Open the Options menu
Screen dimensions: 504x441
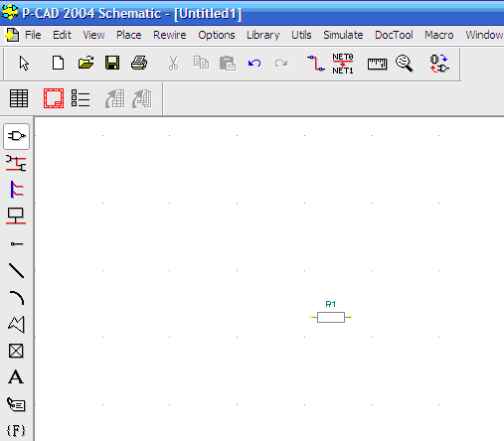(217, 35)
